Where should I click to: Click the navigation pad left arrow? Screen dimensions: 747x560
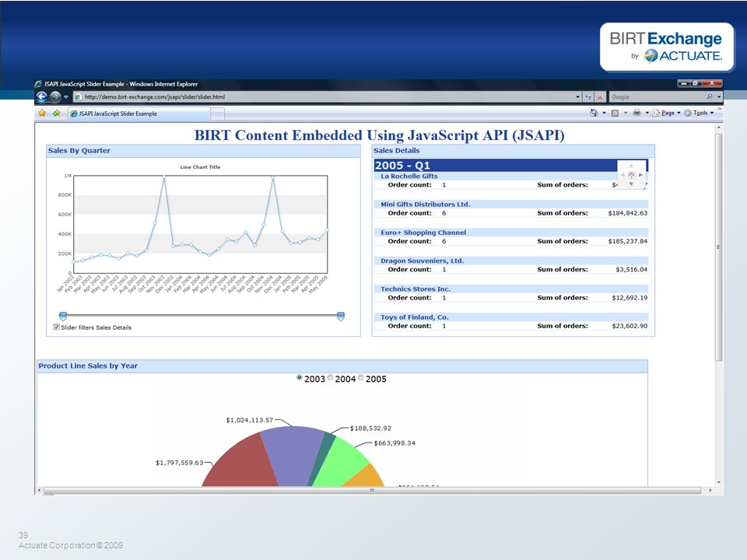pyautogui.click(x=622, y=175)
